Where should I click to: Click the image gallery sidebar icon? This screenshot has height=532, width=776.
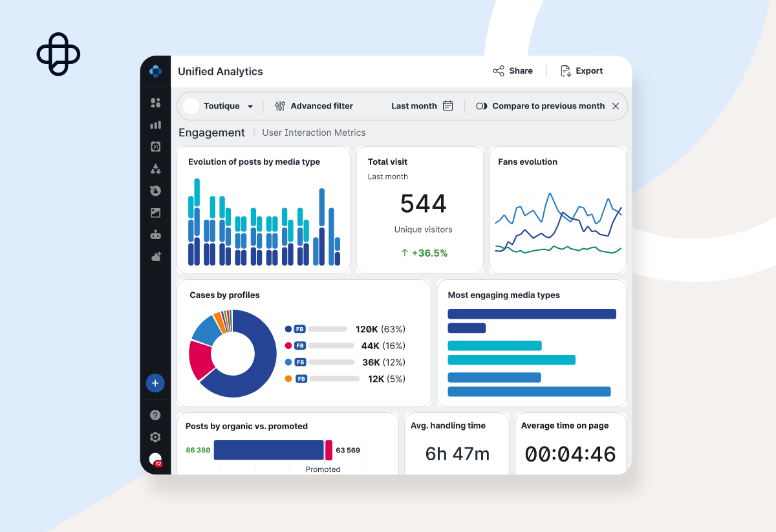(x=155, y=213)
